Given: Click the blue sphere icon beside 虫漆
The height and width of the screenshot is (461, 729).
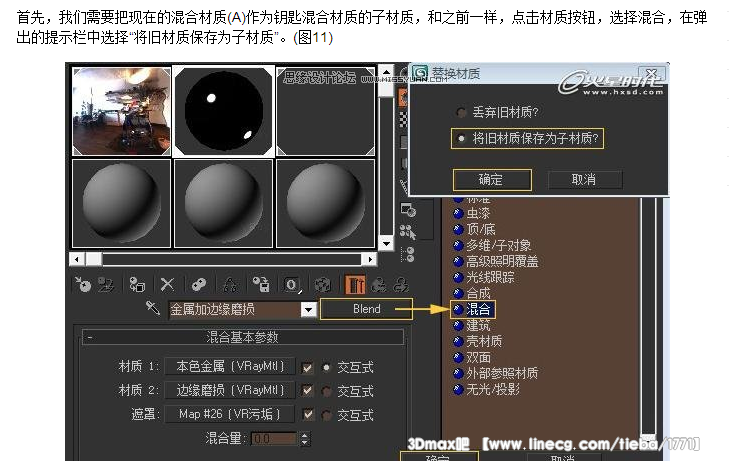Looking at the screenshot, I should coord(458,213).
